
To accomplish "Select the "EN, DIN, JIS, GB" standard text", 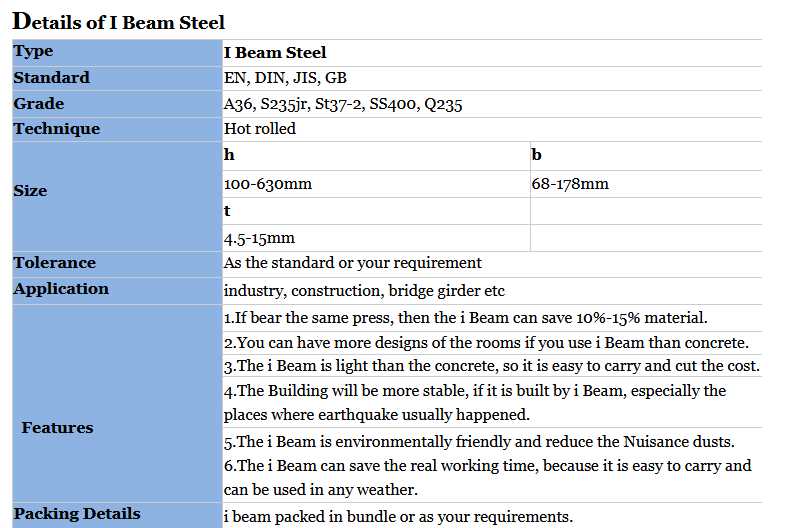I will pos(285,78).
